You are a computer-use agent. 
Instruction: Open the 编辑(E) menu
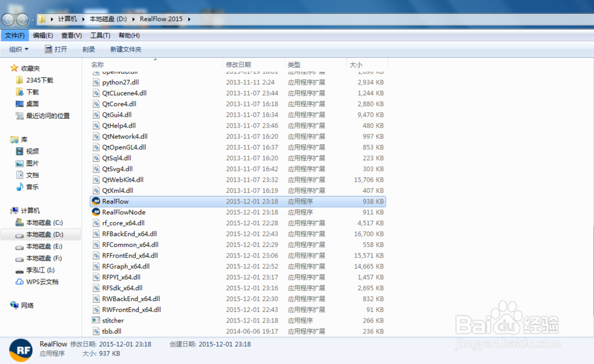click(x=43, y=35)
